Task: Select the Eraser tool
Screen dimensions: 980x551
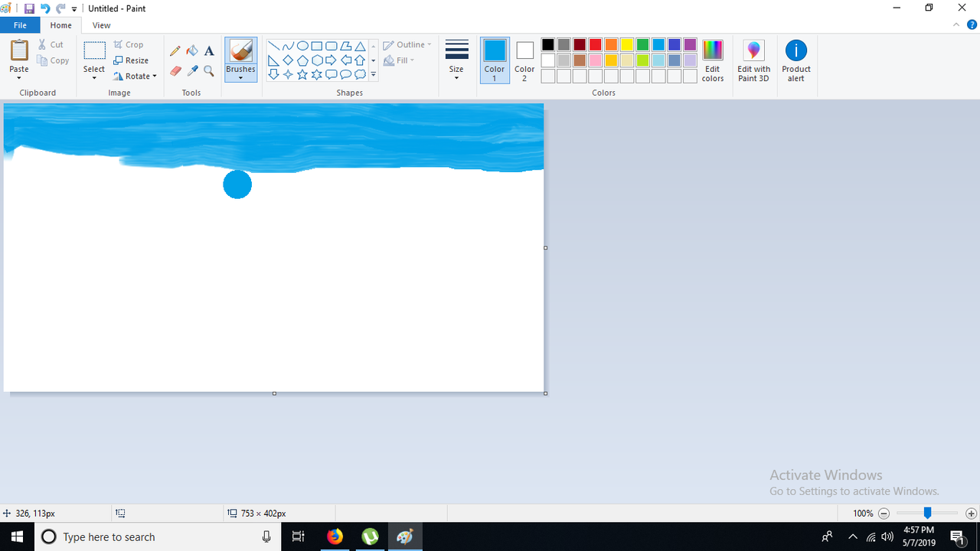Action: tap(175, 71)
